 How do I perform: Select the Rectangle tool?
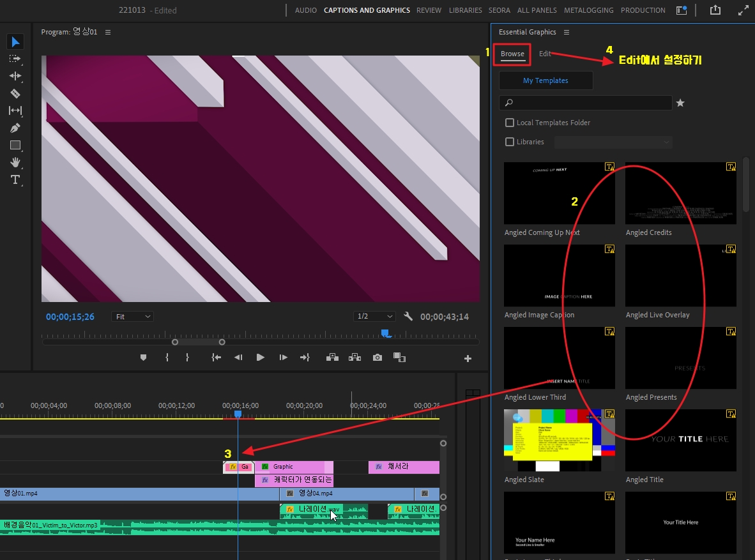pyautogui.click(x=15, y=146)
